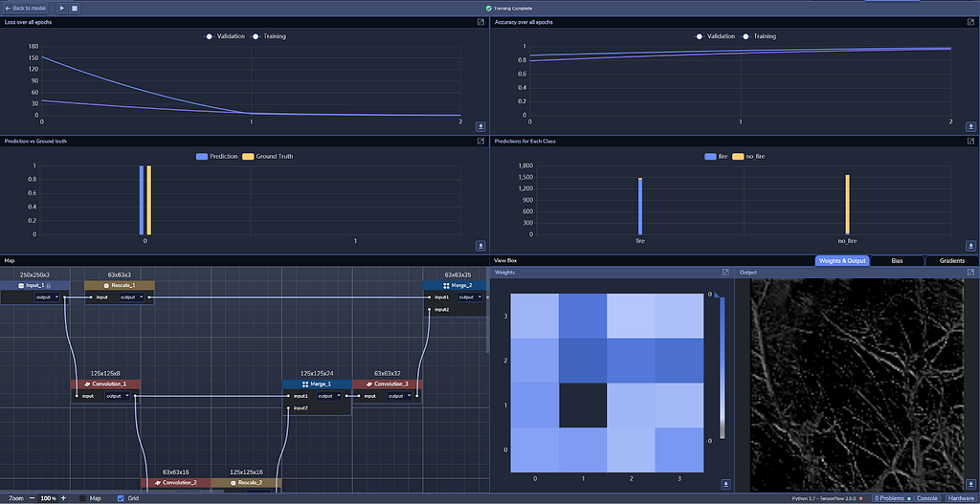This screenshot has width=980, height=504.
Task: Expand the Prediction vs Ground truth chart
Action: (480, 142)
